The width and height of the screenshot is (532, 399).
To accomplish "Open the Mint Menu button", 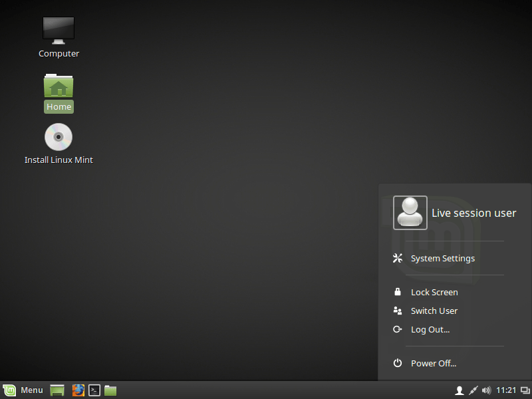I will click(x=23, y=390).
